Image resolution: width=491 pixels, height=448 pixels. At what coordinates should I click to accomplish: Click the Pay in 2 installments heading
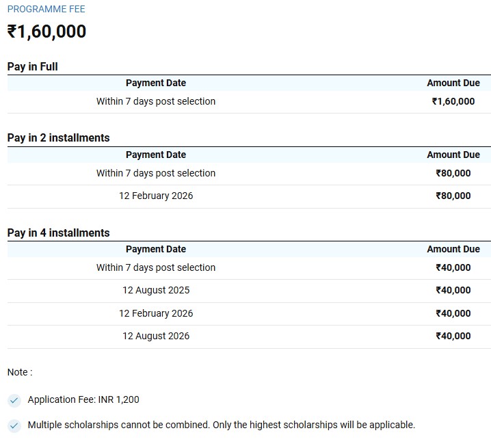click(x=58, y=137)
